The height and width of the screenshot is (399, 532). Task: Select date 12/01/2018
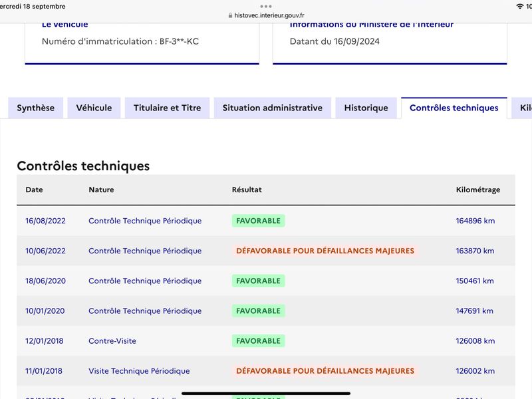click(44, 341)
